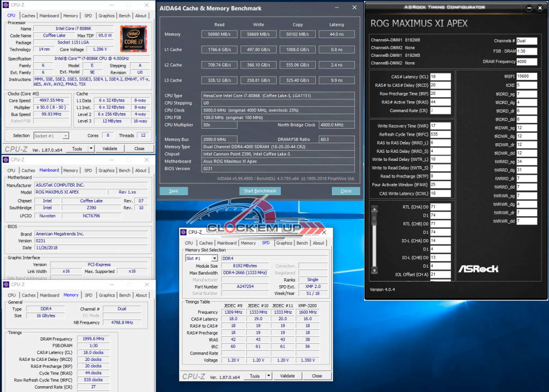Viewport: 549px width, 392px height.
Task: Open the Graphics tab in the SPD window
Action: 284,243
